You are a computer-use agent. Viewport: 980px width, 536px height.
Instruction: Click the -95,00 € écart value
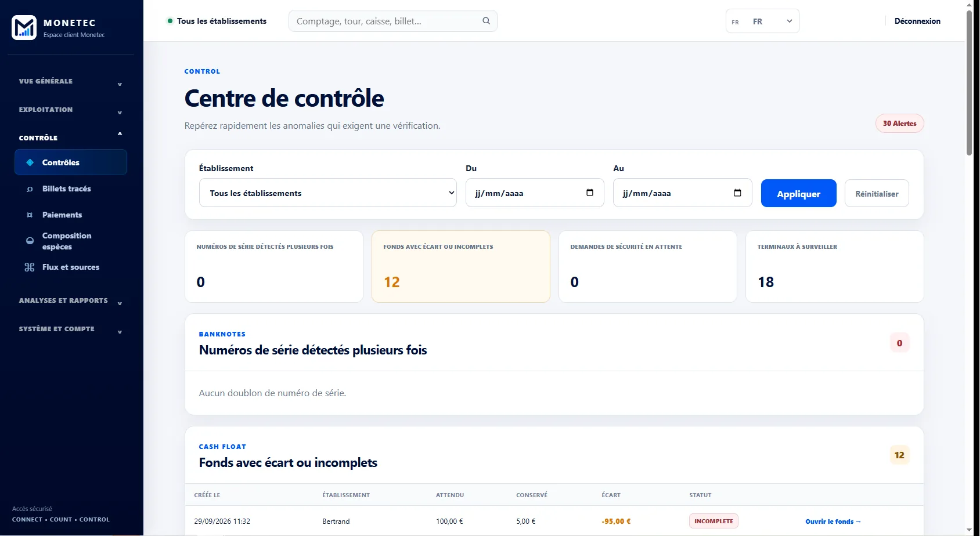(616, 521)
